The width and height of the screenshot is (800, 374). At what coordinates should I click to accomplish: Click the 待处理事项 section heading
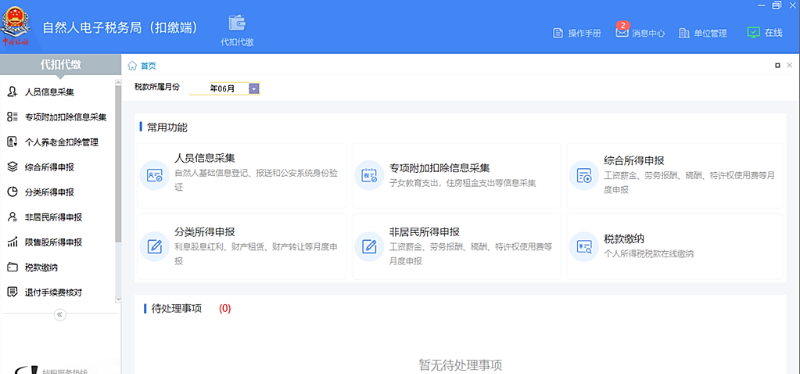(x=177, y=309)
